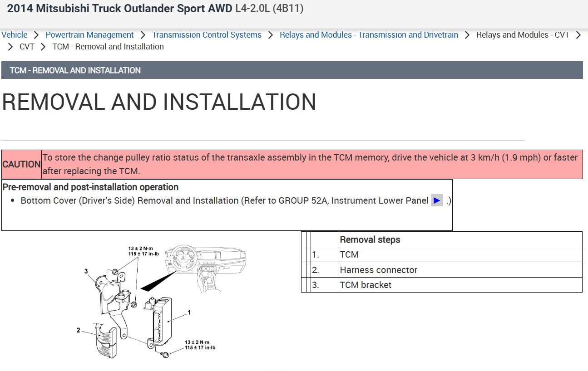The height and width of the screenshot is (371, 588).
Task: Click the Bottom Cover (Driver's Side) Removal bullet text
Action: 224,200
